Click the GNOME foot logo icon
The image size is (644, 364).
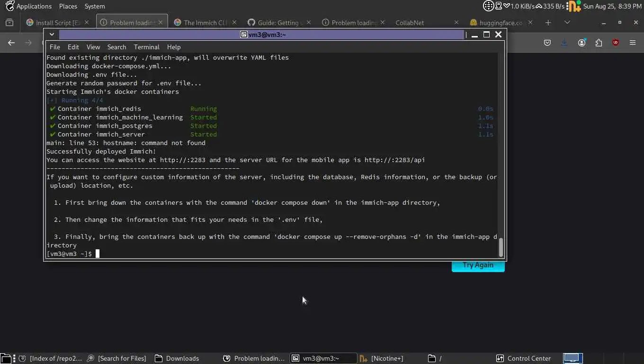[9, 6]
